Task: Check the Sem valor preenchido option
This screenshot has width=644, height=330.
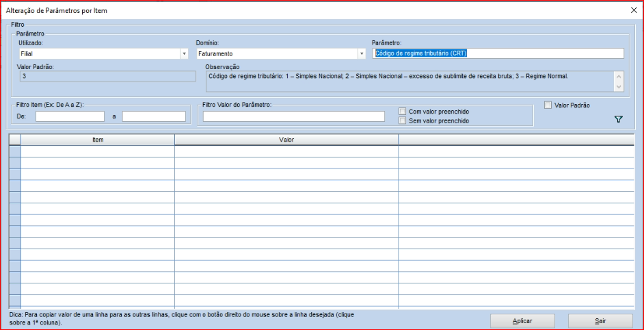Action: [403, 120]
